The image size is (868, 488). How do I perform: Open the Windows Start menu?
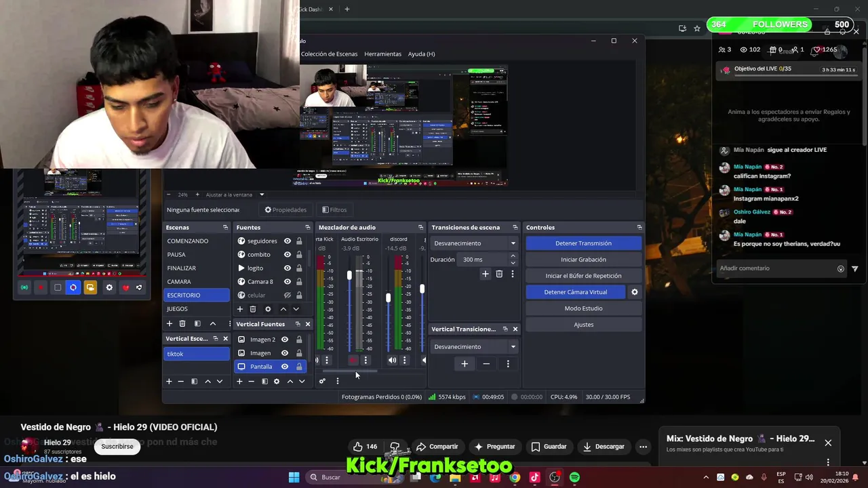pos(294,477)
